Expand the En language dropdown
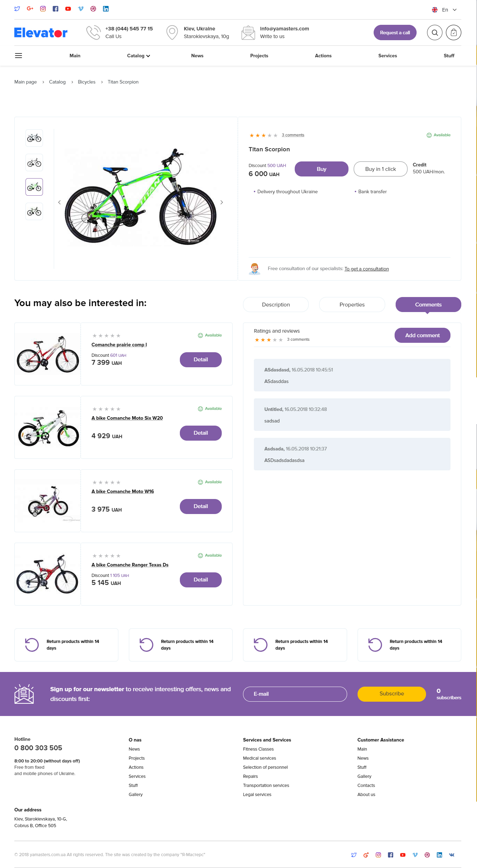477x868 pixels. [x=444, y=10]
